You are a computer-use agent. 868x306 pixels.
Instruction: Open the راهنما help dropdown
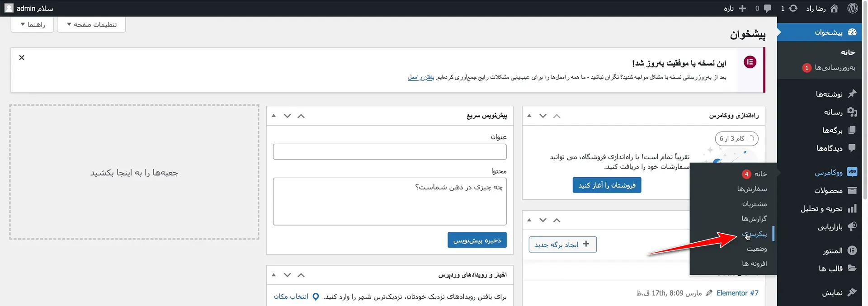pyautogui.click(x=33, y=24)
